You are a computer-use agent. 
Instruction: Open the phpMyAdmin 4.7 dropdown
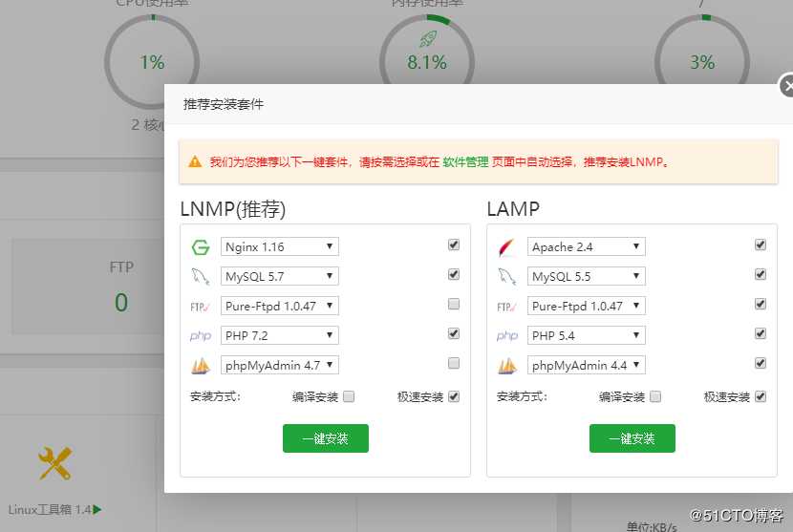(x=280, y=365)
